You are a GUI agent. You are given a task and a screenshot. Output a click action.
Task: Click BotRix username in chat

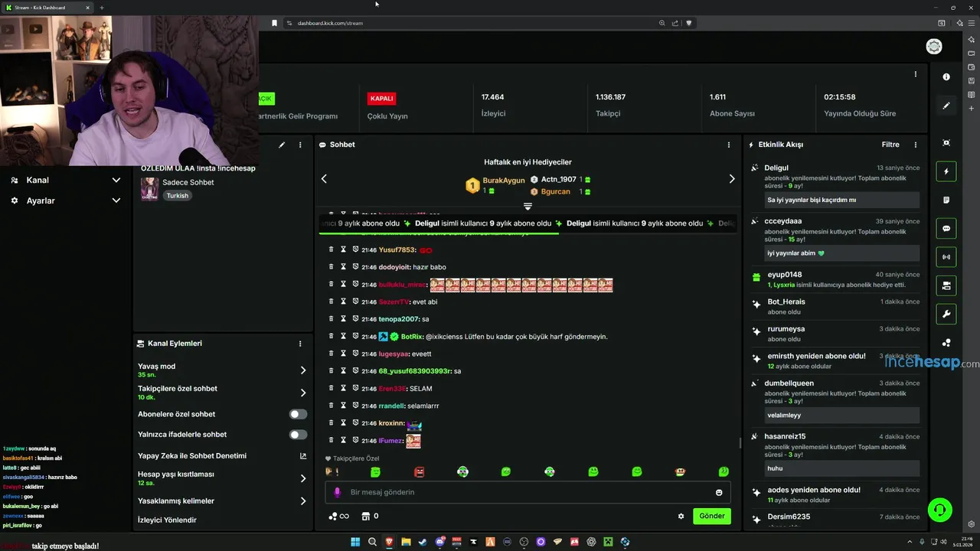[412, 337]
